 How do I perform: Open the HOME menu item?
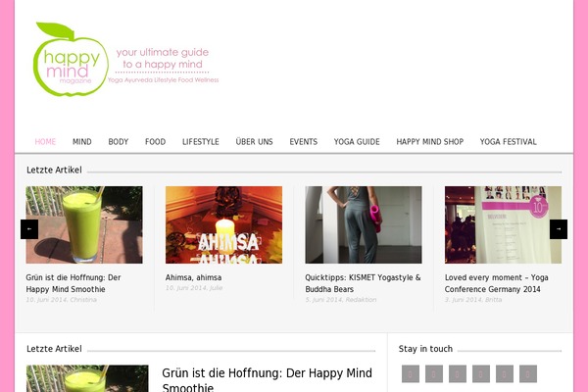pyautogui.click(x=45, y=142)
